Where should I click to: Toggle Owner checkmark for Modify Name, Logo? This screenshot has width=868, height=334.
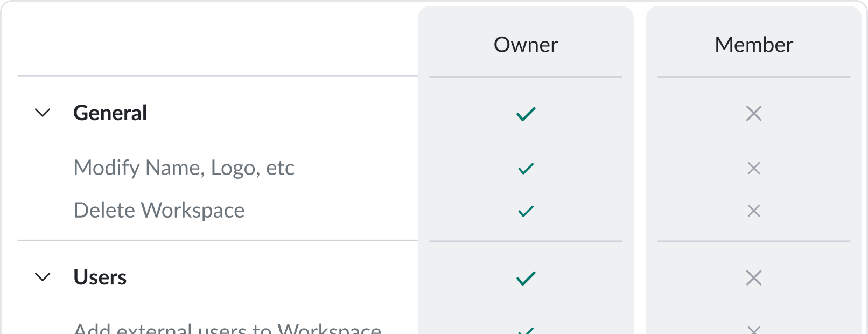526,169
